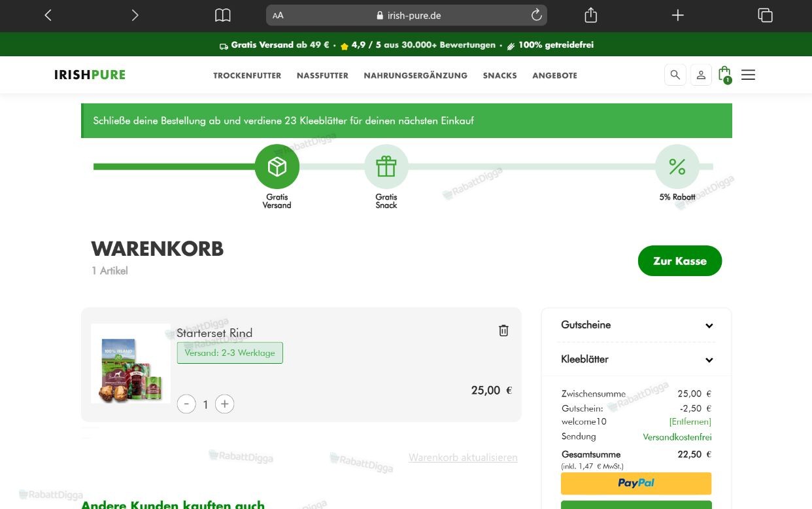Click the Versand: 2-3 Werktage badge
812x509 pixels.
[230, 353]
